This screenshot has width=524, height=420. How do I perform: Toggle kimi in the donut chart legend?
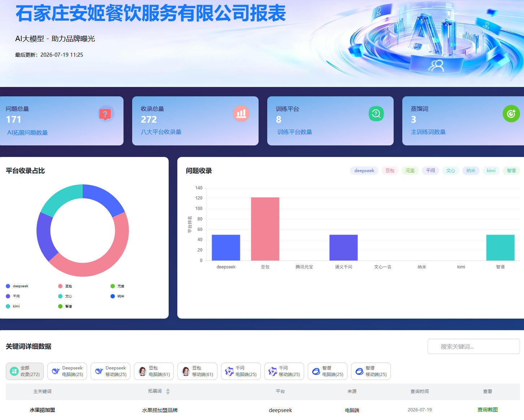[13, 306]
